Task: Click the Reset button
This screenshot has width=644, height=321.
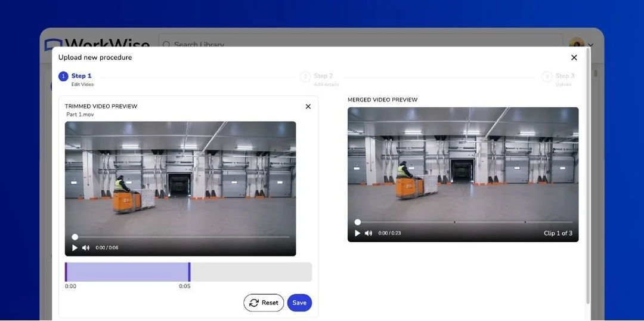Action: pyautogui.click(x=264, y=303)
